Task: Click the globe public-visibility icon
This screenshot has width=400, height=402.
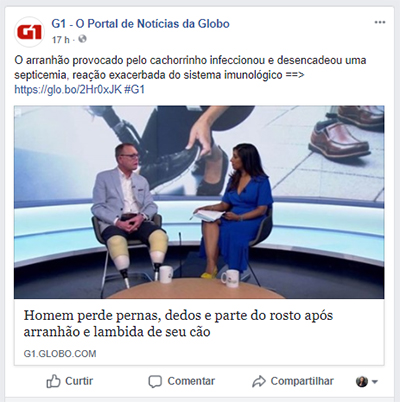Action: (x=82, y=39)
